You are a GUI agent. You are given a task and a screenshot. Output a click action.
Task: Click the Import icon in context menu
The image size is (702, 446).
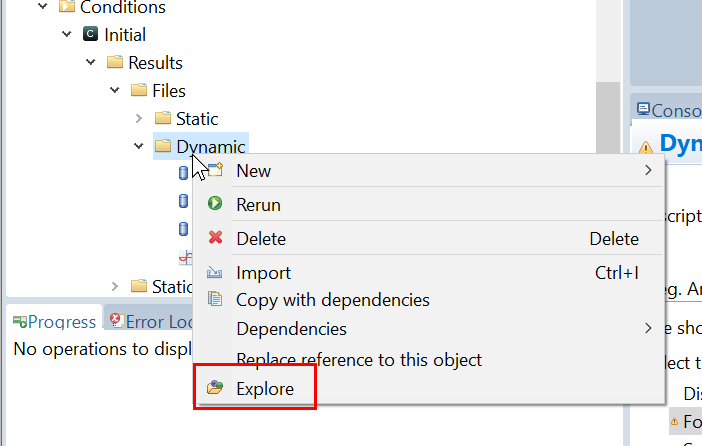pyautogui.click(x=215, y=273)
